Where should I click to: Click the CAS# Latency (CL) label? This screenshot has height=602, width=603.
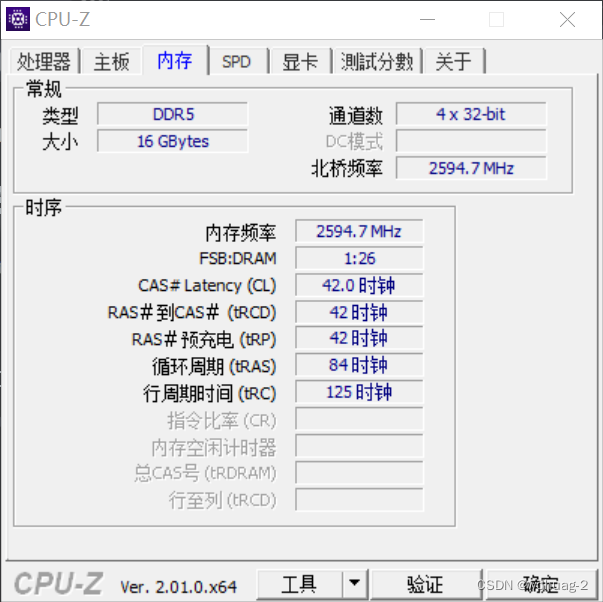point(207,286)
